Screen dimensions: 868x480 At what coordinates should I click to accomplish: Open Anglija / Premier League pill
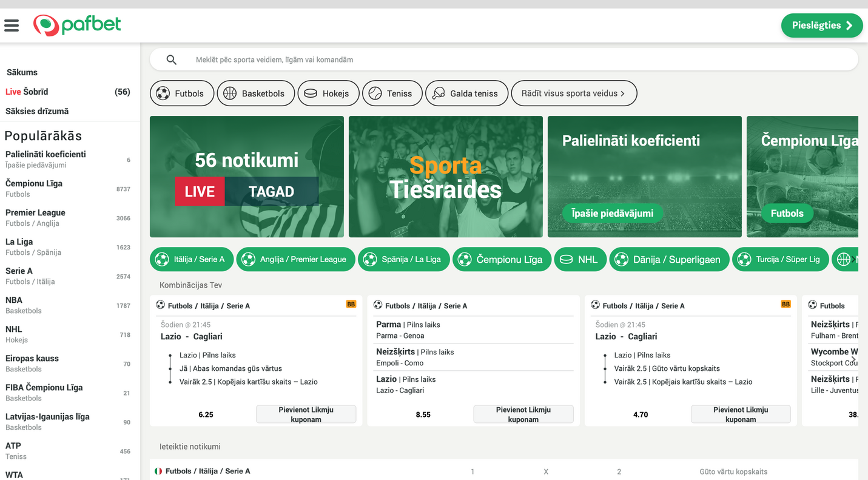[x=296, y=260]
